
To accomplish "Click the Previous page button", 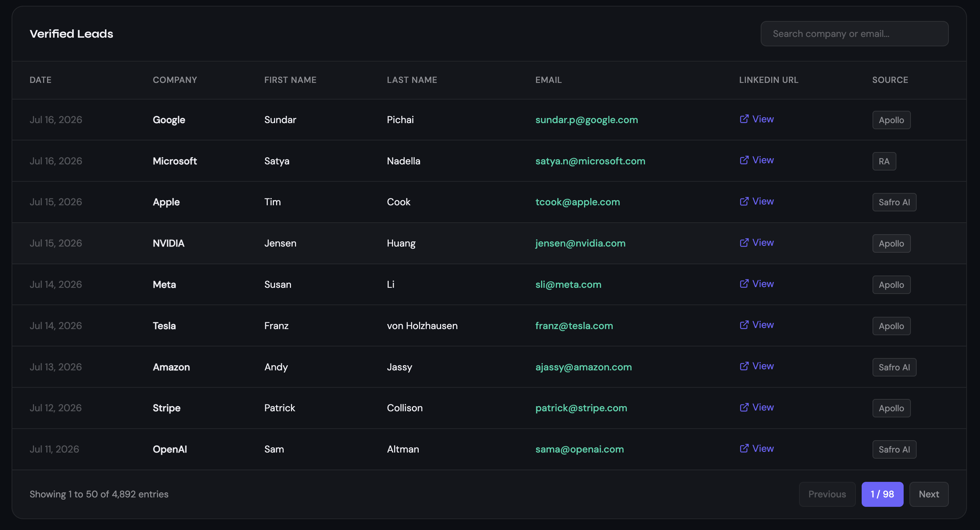I will pos(827,494).
